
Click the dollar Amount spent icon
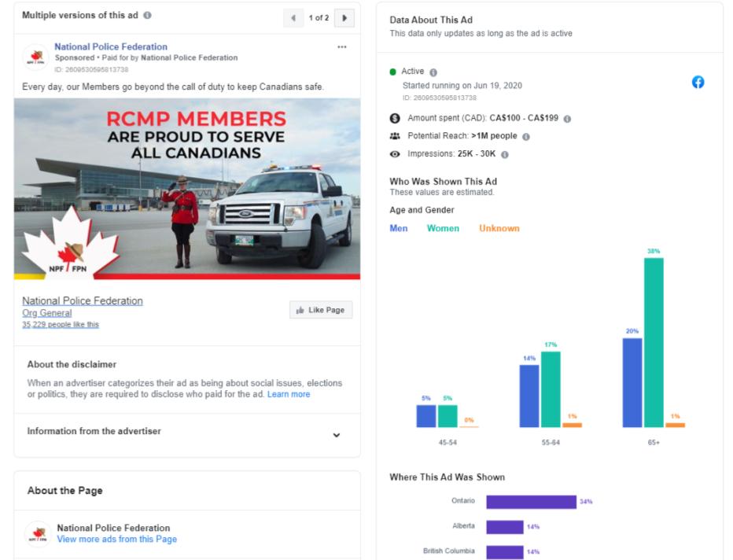pyautogui.click(x=395, y=118)
